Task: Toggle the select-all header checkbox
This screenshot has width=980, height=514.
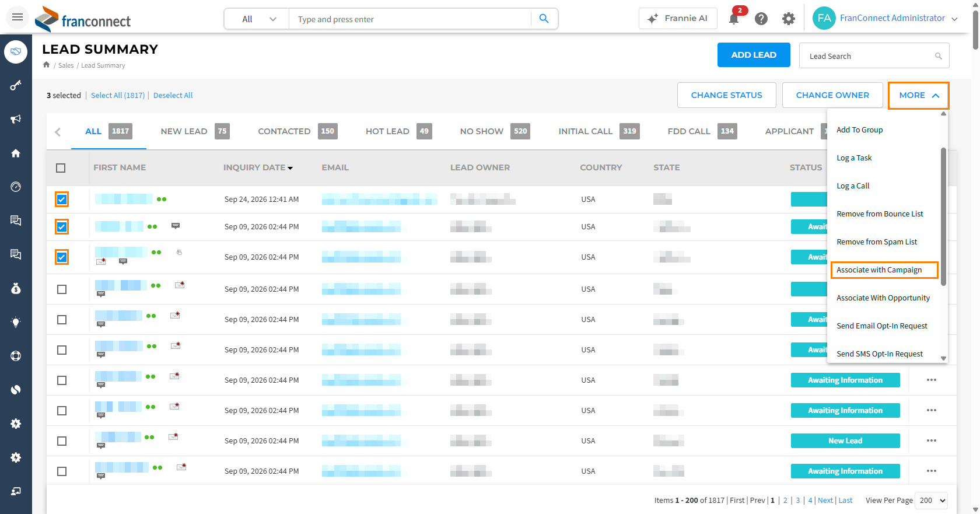Action: [61, 168]
